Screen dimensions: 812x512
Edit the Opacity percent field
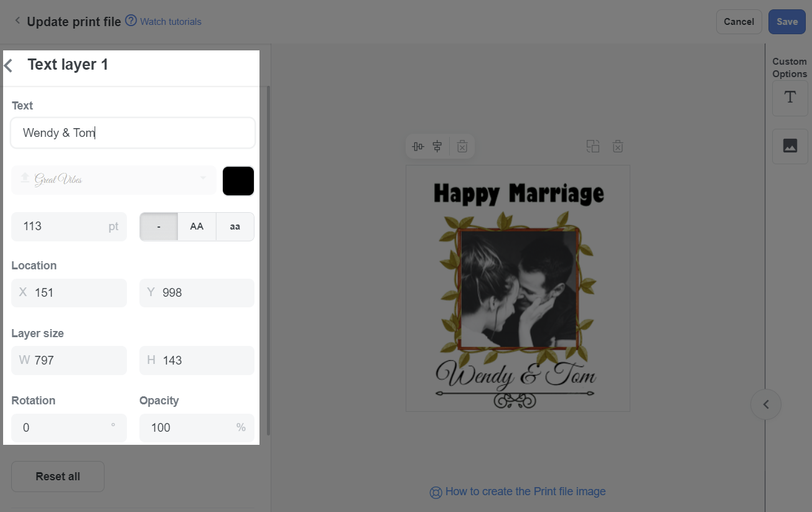point(197,427)
